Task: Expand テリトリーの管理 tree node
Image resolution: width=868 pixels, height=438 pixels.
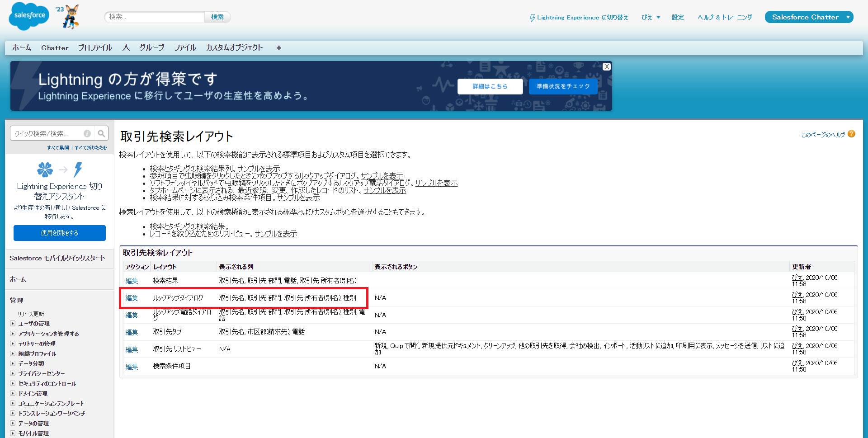Action: (x=13, y=344)
